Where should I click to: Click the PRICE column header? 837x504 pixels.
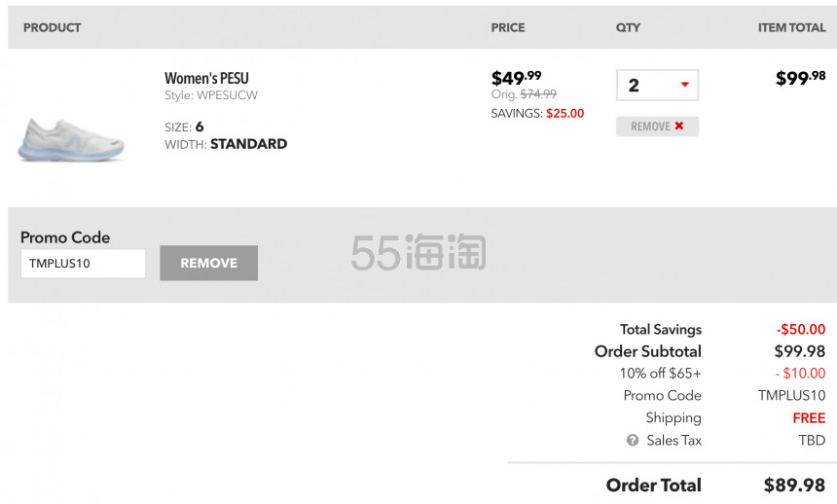(508, 27)
